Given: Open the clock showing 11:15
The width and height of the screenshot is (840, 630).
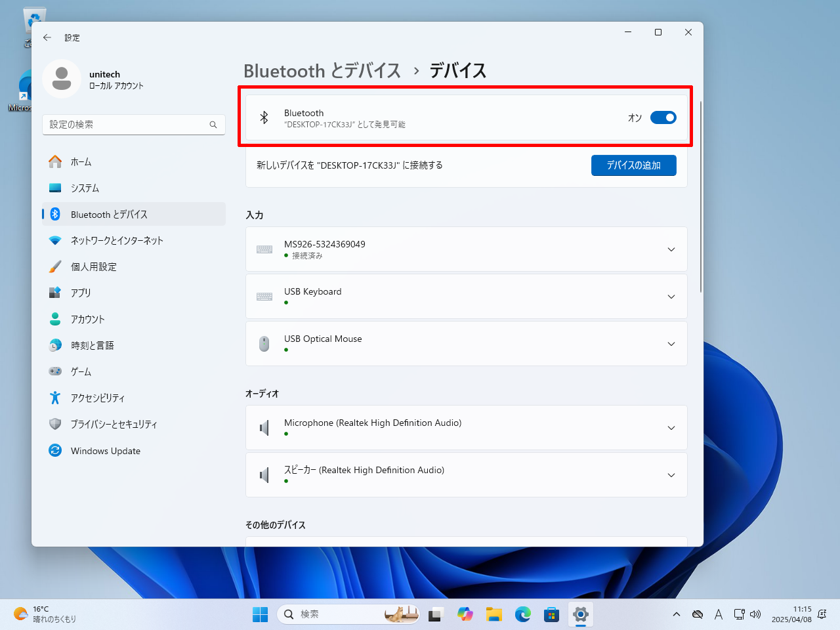Looking at the screenshot, I should 791,614.
